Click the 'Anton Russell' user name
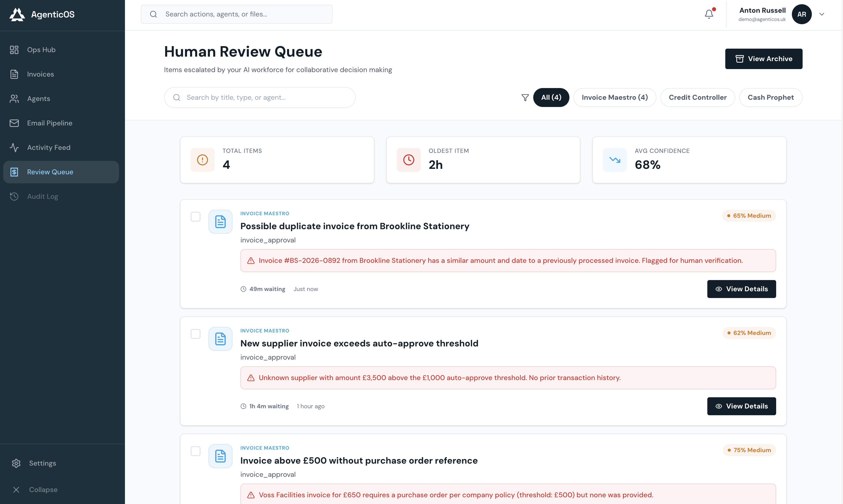 [x=762, y=10]
